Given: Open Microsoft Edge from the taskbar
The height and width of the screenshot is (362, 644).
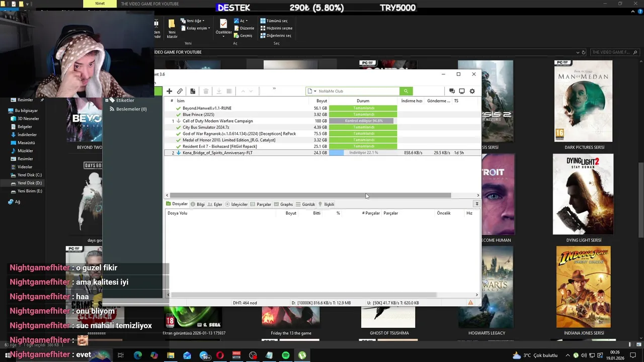Looking at the screenshot, I should click(x=137, y=355).
